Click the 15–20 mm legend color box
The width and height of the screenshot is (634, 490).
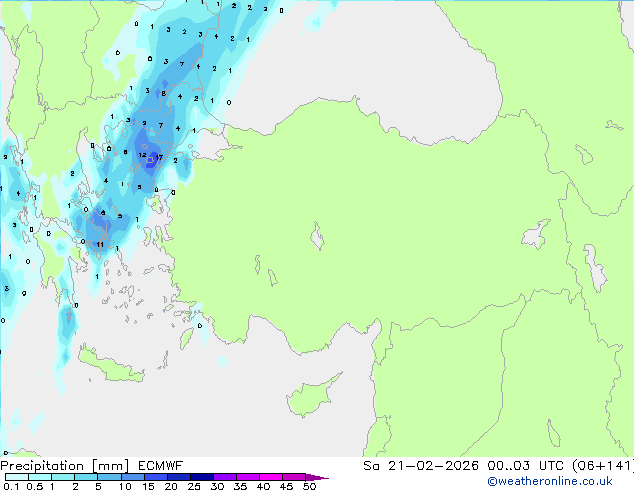[x=156, y=477]
